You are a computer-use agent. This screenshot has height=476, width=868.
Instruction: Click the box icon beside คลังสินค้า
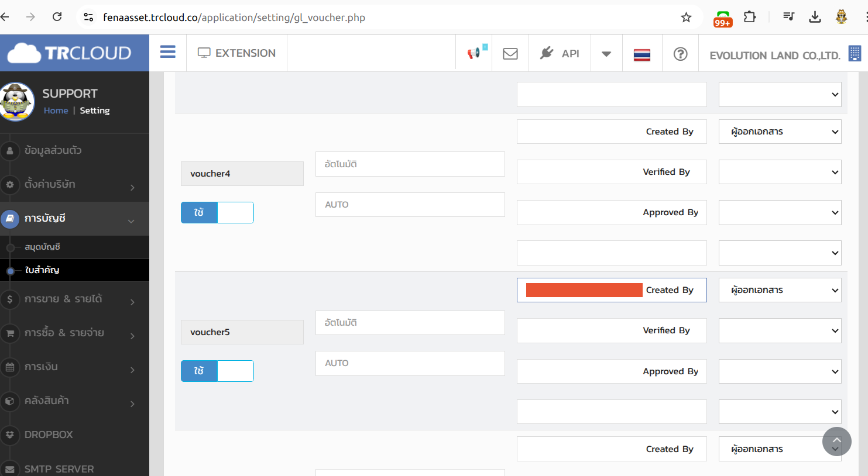click(x=9, y=401)
